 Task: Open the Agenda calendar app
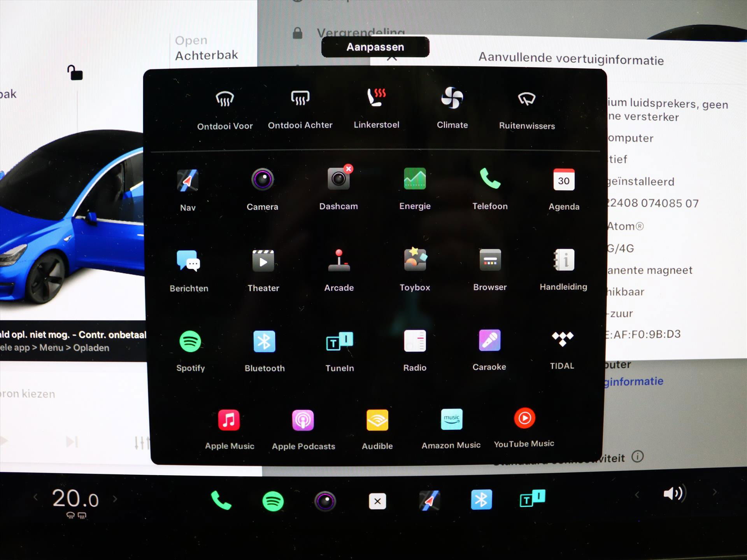[x=564, y=190]
